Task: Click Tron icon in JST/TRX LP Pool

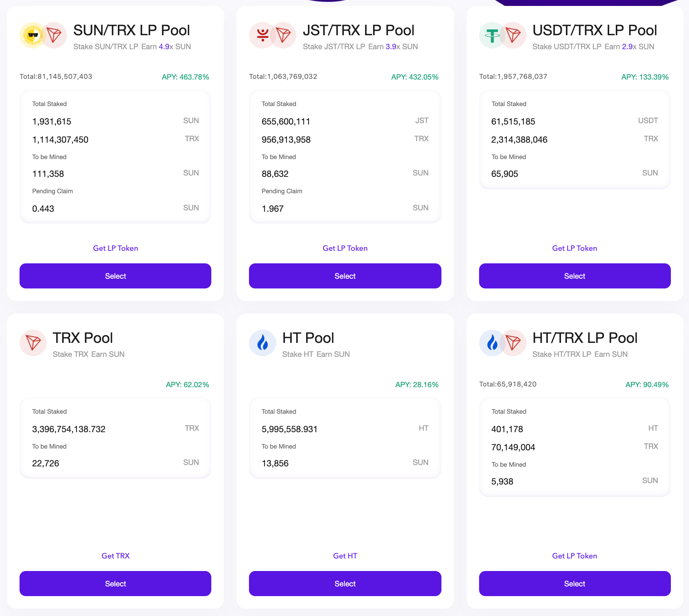Action: (x=284, y=35)
